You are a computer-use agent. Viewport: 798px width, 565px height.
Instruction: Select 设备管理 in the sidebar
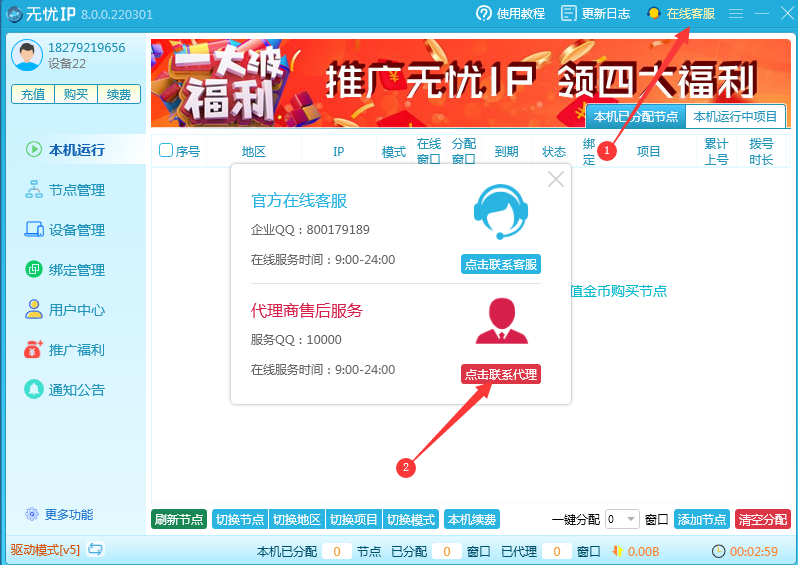pos(76,230)
